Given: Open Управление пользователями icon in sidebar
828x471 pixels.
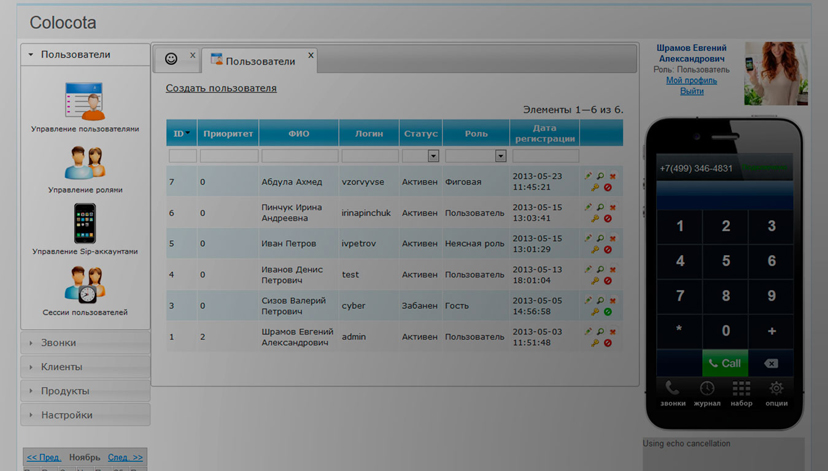Looking at the screenshot, I should pos(84,102).
